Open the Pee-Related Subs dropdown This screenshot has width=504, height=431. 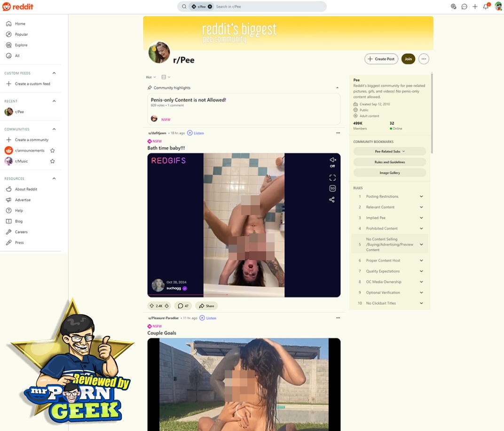pos(390,152)
